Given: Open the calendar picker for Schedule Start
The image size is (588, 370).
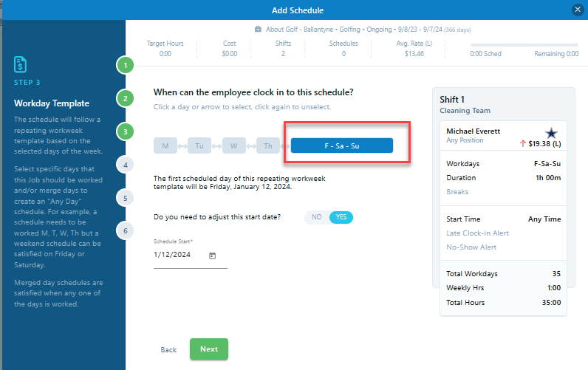Looking at the screenshot, I should [212, 256].
